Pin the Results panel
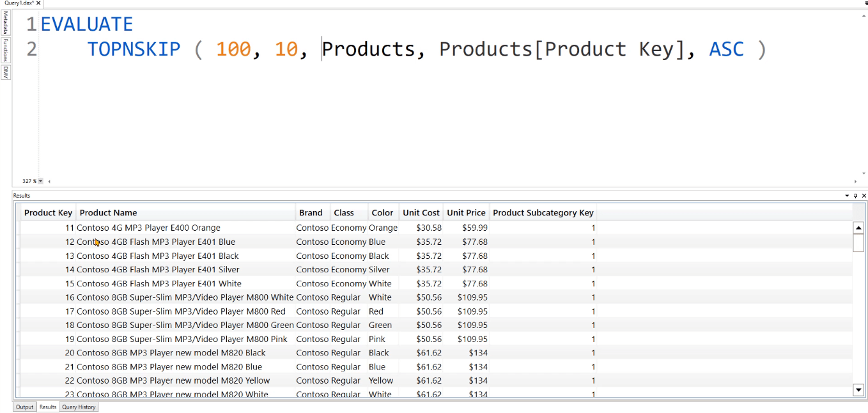Image resolution: width=868 pixels, height=413 pixels. pos(856,196)
